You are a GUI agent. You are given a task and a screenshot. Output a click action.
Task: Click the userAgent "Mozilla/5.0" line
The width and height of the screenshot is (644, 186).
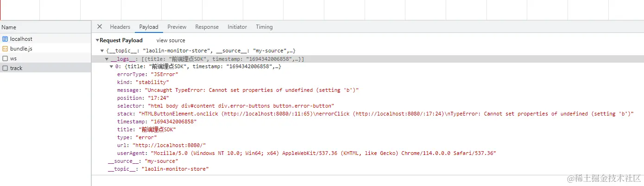coord(306,153)
